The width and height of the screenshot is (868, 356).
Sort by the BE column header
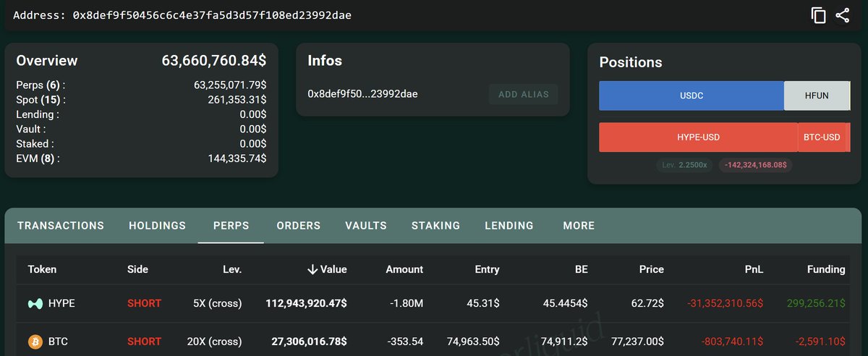click(x=581, y=269)
